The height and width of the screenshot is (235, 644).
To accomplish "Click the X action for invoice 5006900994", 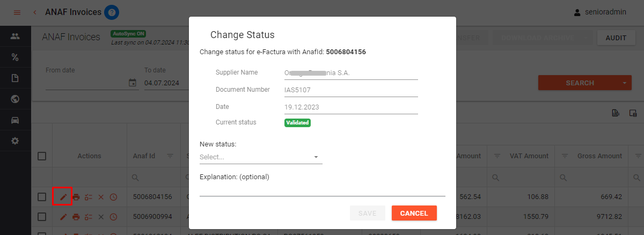I will 101,217.
